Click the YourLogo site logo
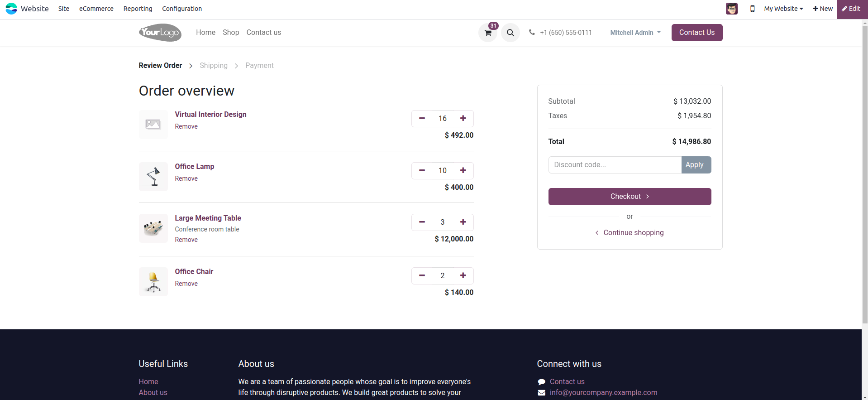 pos(160,33)
